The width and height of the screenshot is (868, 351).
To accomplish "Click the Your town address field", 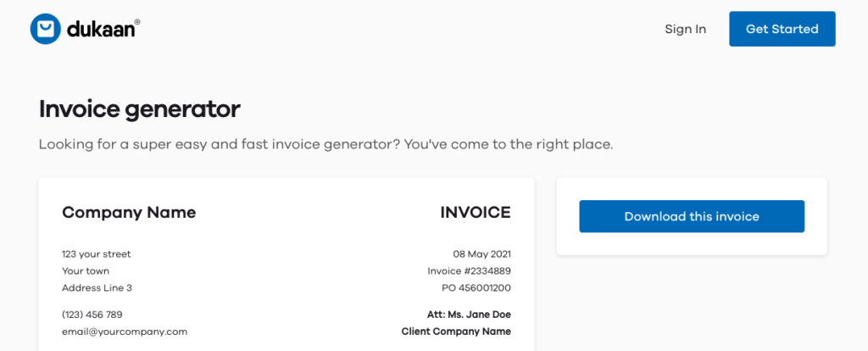I will pos(85,271).
